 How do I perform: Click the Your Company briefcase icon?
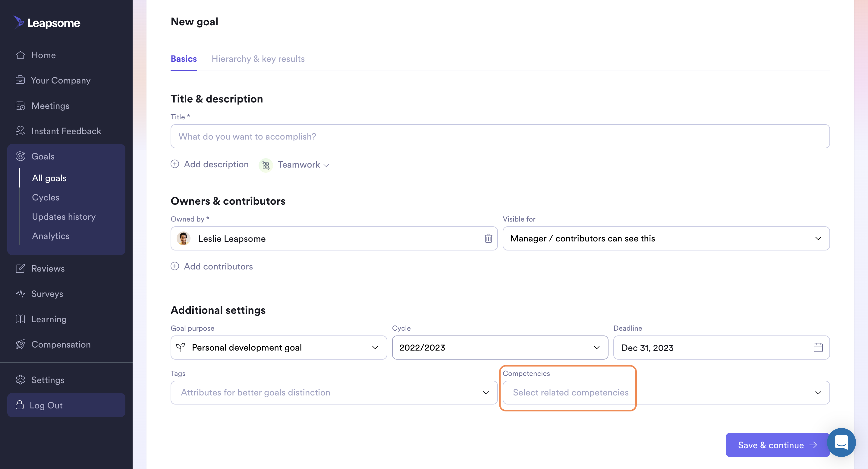coord(20,80)
